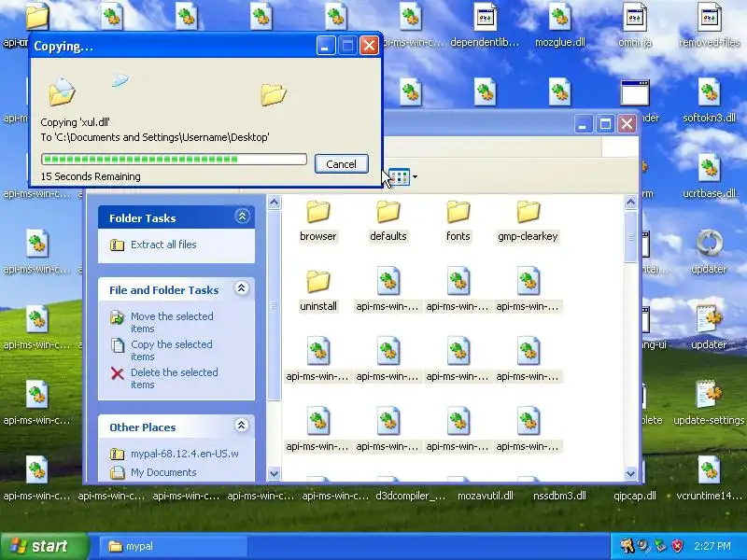
Task: Click the mypal taskbar button
Action: 174,546
